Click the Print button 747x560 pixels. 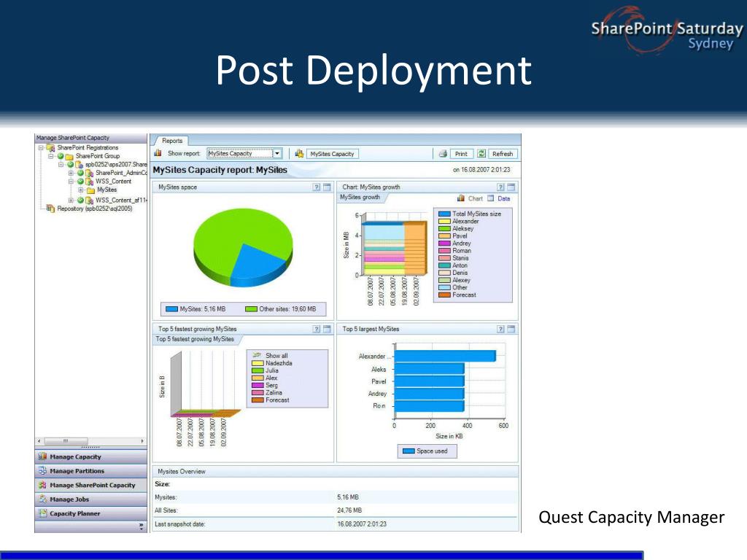pyautogui.click(x=461, y=154)
